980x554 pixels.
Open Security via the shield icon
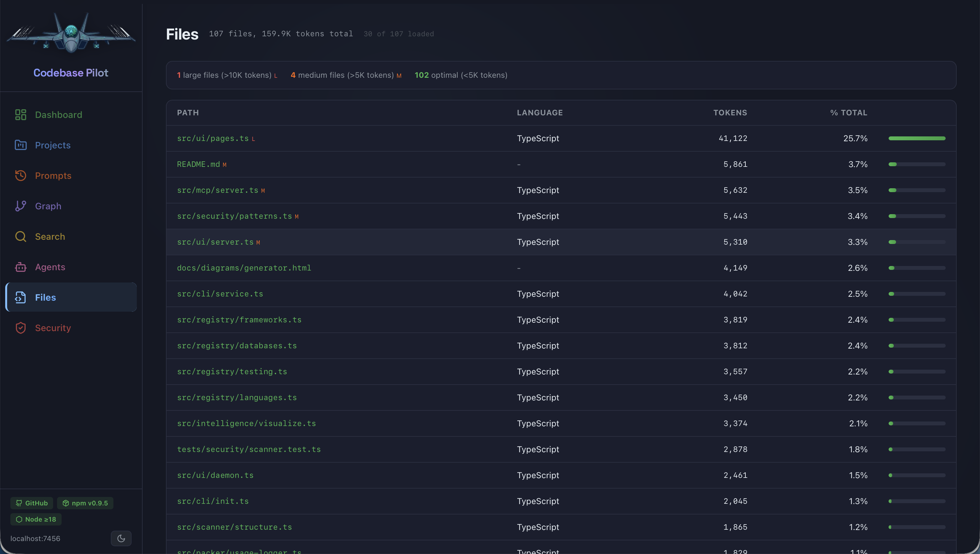point(20,328)
